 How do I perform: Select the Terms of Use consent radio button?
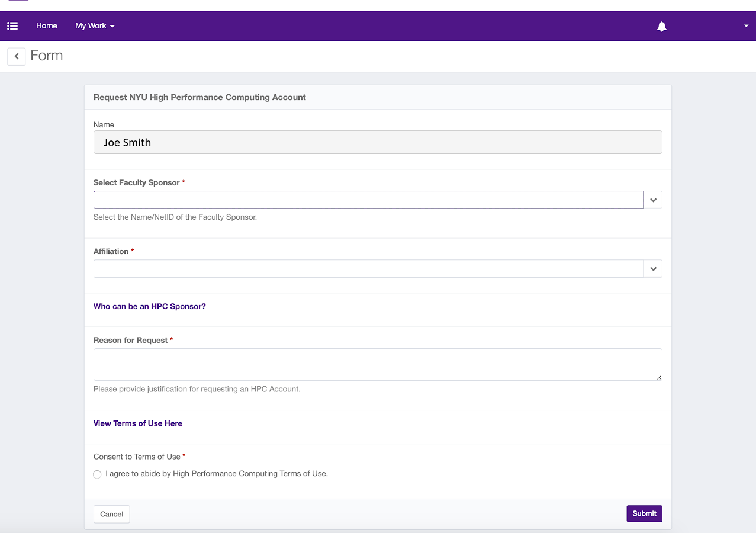pyautogui.click(x=97, y=474)
